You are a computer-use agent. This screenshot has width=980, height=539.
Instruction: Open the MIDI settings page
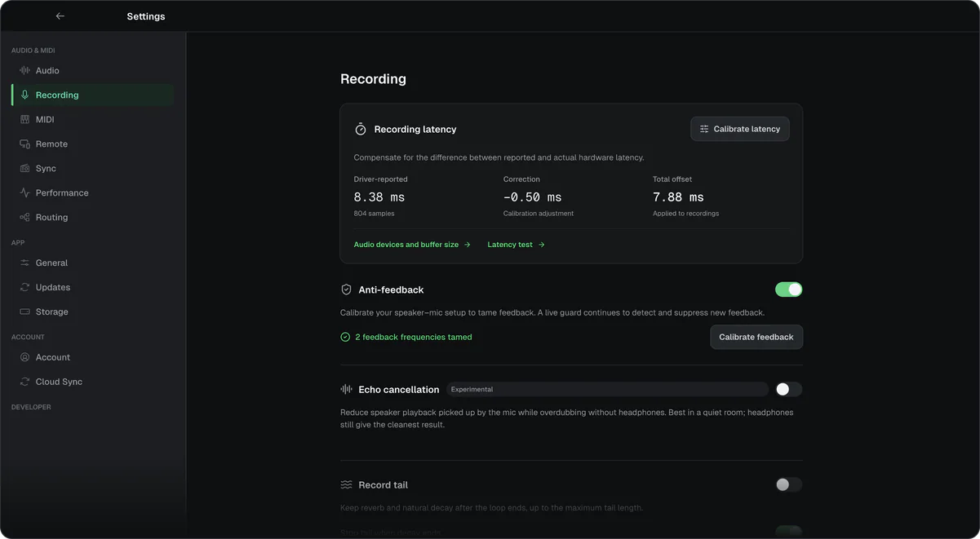click(93, 120)
